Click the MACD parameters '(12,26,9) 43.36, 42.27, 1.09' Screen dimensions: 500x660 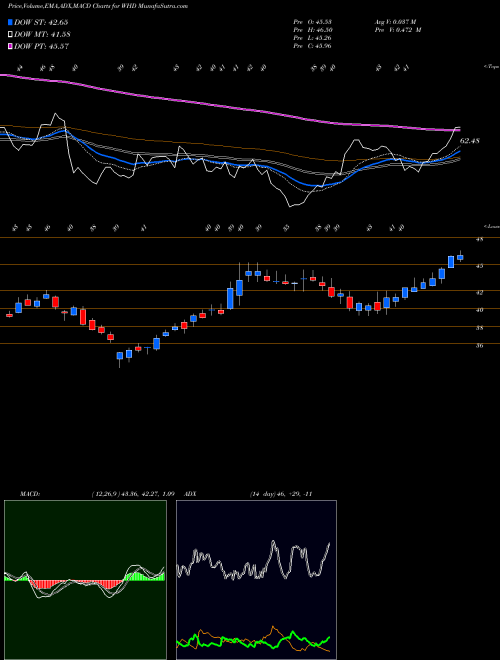(134, 494)
